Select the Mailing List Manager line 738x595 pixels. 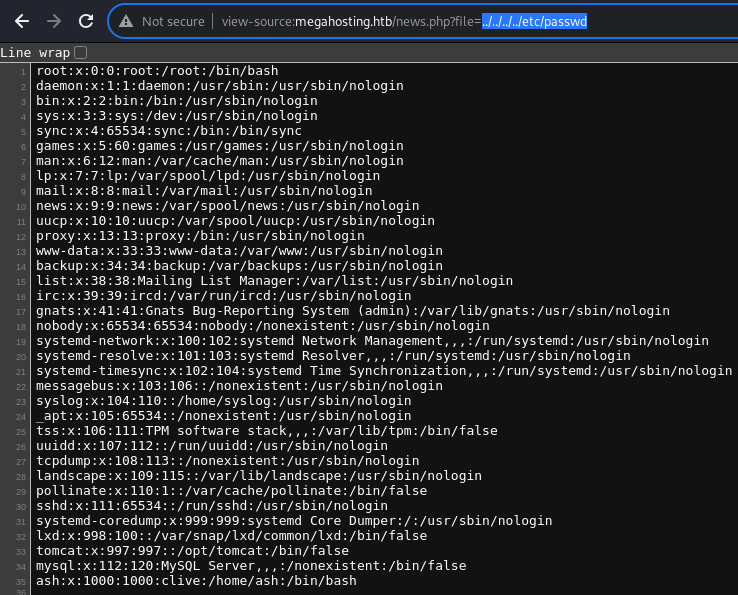pos(274,281)
